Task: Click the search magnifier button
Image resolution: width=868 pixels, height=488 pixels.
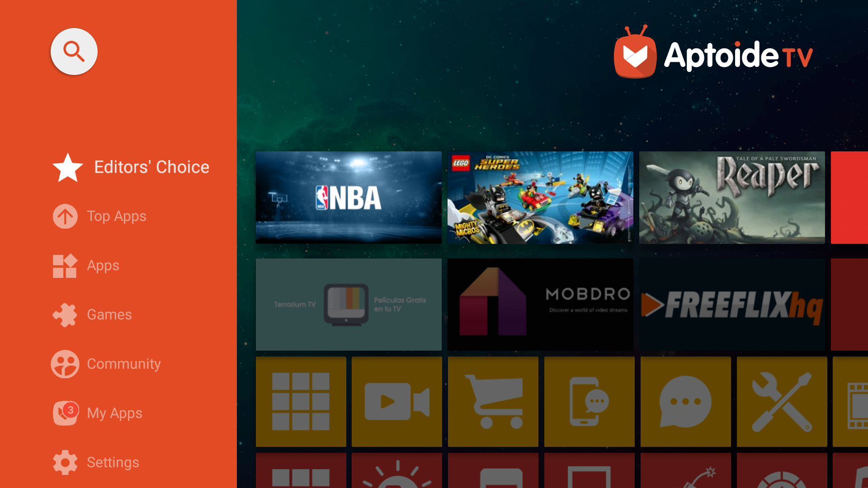Action: 75,52
